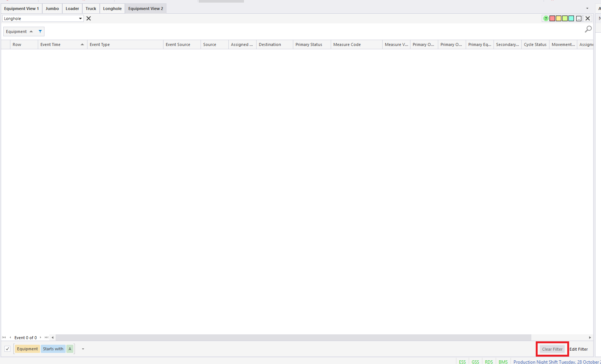Click the blue filter funnel on Equipment
Image resolution: width=601 pixels, height=364 pixels.
point(40,32)
